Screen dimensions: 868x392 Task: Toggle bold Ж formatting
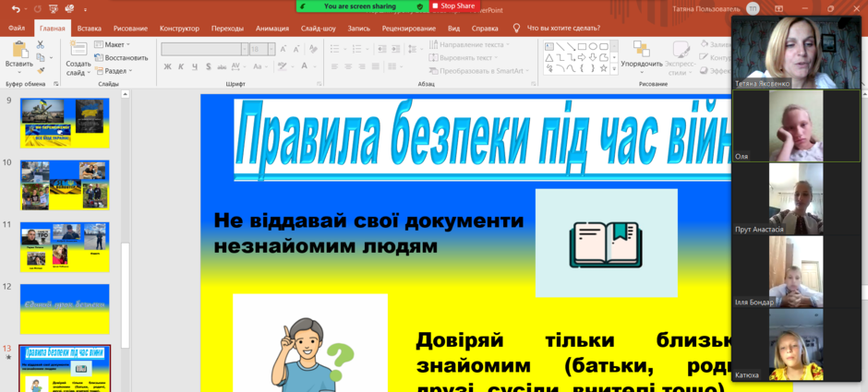(x=167, y=66)
